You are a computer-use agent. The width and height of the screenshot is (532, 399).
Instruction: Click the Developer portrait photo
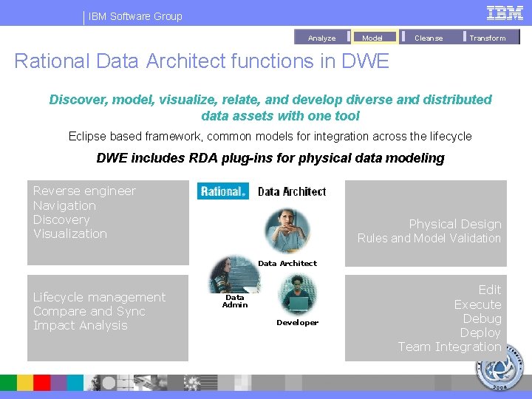298,295
